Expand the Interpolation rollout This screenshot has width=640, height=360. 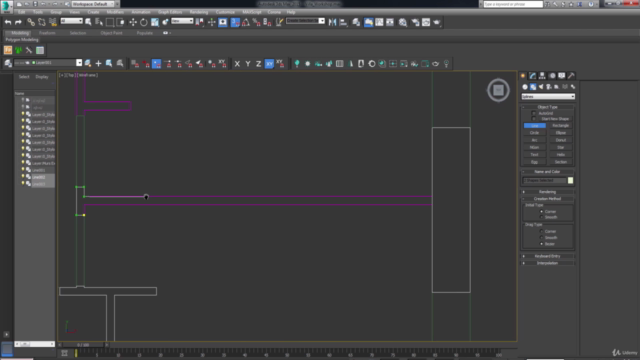(547, 263)
